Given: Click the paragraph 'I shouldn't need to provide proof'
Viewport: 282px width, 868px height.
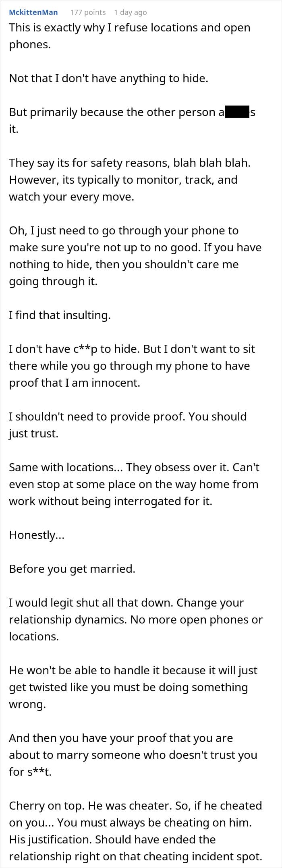Looking at the screenshot, I should 128,425.
